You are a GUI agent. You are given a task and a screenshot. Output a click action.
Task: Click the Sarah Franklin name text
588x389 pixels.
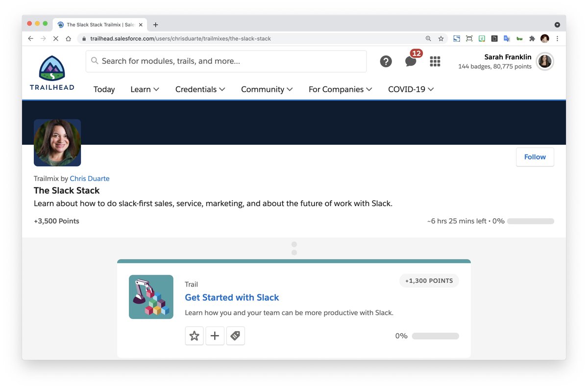point(508,57)
